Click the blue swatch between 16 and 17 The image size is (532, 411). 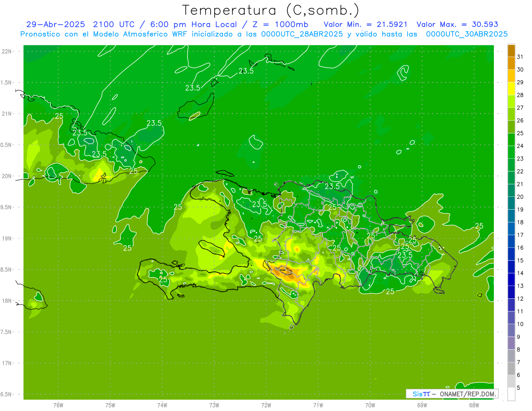tap(512, 242)
